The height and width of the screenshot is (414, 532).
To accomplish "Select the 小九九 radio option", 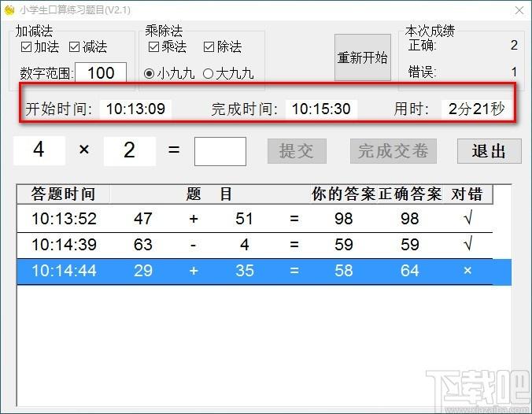I will coord(169,74).
